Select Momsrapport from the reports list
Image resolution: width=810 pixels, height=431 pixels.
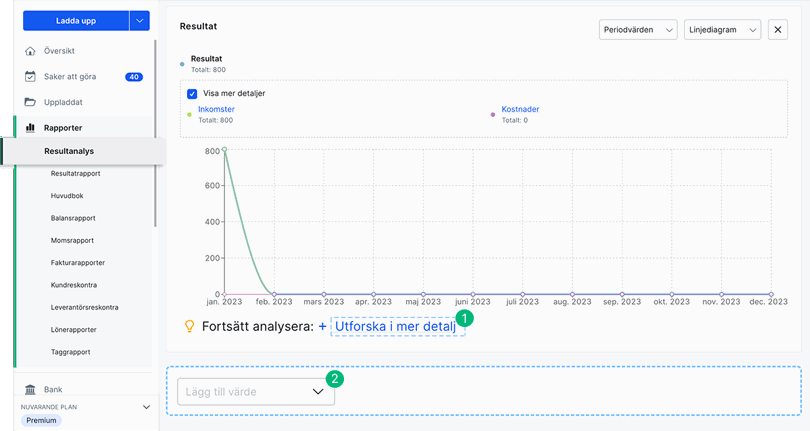pos(71,240)
